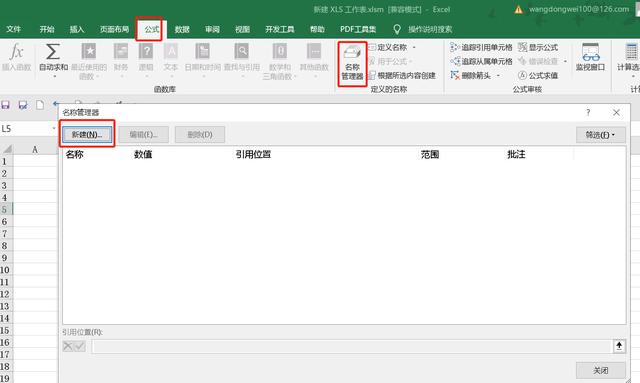
Task: Click the 操作说明搜索 search box
Action: click(x=430, y=29)
